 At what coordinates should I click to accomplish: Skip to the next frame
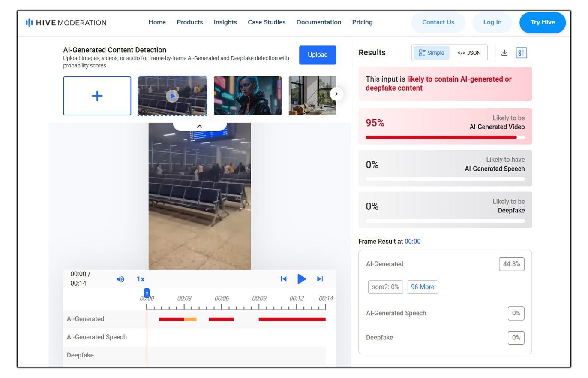(320, 279)
